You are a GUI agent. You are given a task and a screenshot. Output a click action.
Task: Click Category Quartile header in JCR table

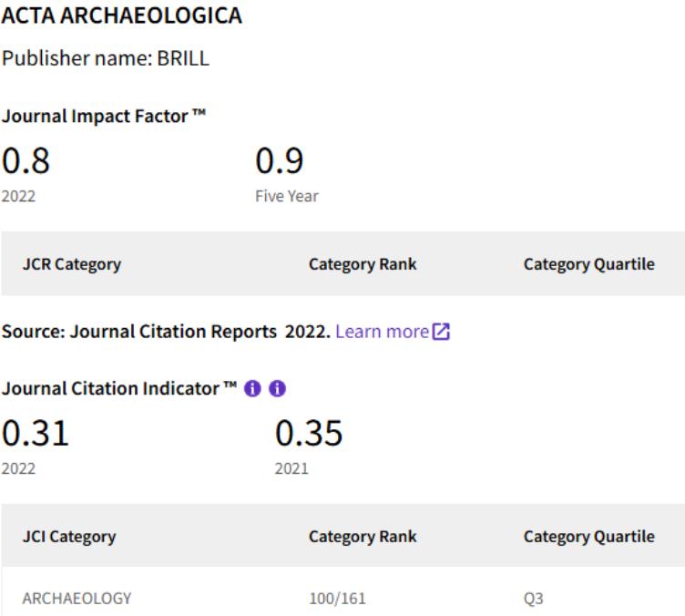pyautogui.click(x=588, y=264)
